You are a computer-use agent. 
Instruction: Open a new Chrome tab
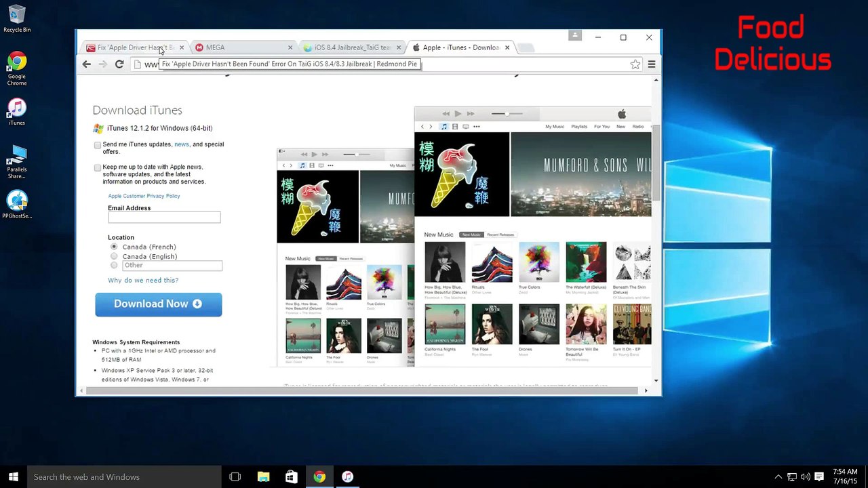tap(526, 47)
